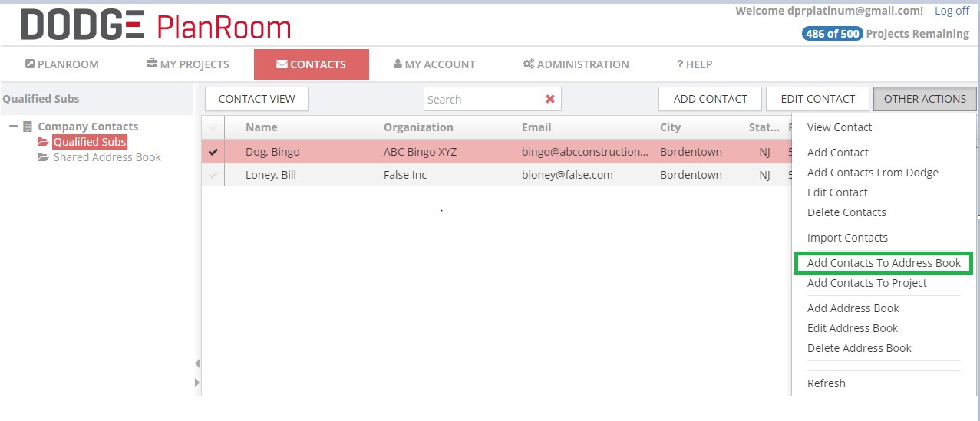
Task: Close the Other Actions dropdown button
Action: coord(924,99)
